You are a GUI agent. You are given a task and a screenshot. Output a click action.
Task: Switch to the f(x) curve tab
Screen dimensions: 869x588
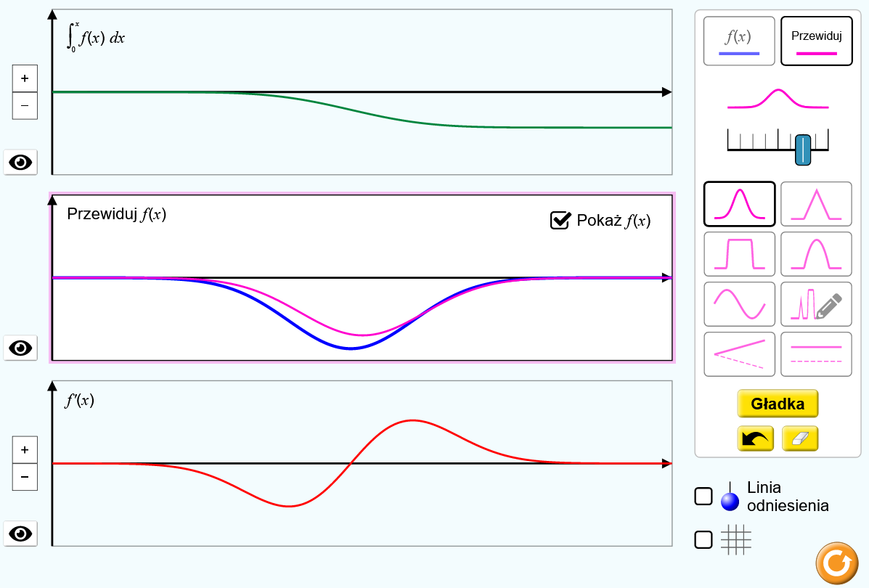[x=739, y=41]
